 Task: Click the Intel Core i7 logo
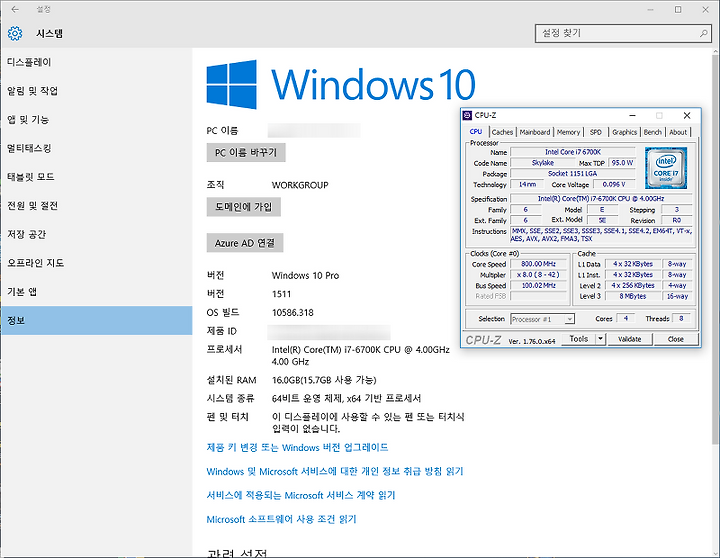tap(666, 168)
